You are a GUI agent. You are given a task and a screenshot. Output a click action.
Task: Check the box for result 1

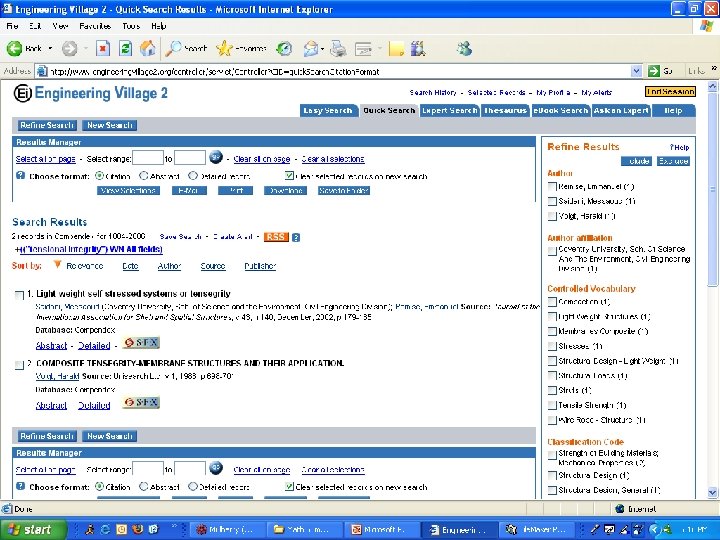tap(19, 295)
